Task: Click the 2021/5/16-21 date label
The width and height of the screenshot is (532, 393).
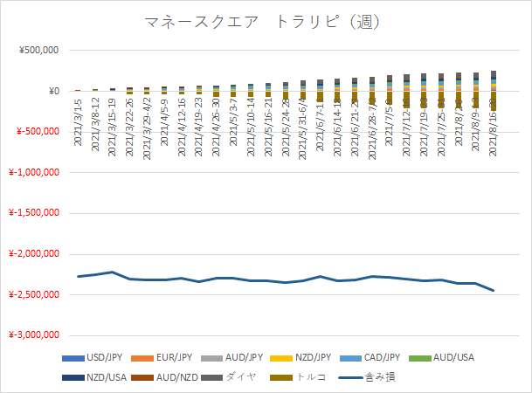Action: click(268, 128)
